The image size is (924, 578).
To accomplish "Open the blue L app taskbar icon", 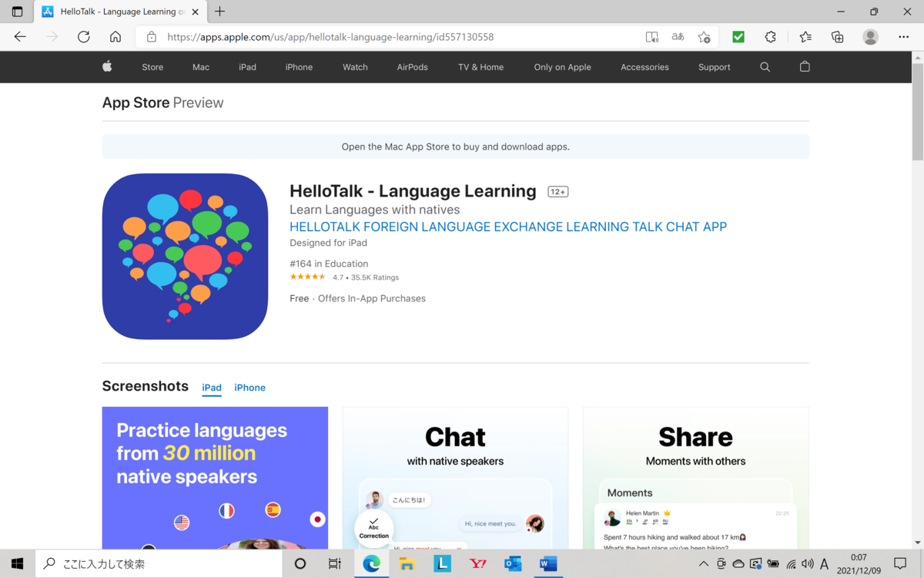I will coord(442,564).
